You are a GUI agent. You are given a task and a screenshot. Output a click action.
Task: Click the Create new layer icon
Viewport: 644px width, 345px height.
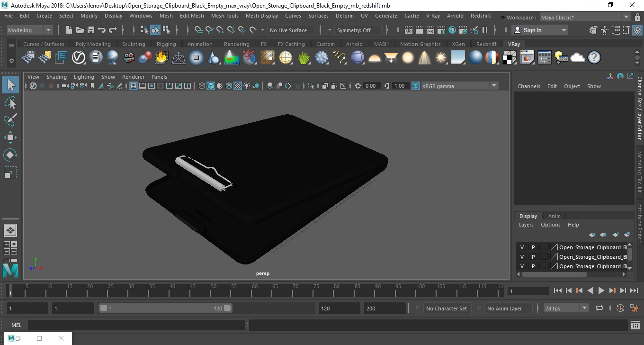616,235
